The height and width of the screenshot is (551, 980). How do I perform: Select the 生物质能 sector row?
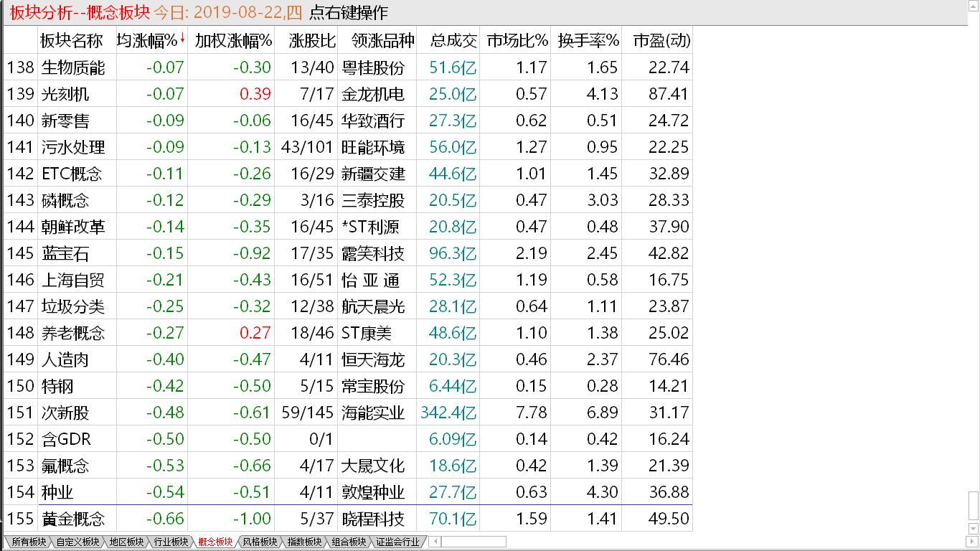(348, 67)
